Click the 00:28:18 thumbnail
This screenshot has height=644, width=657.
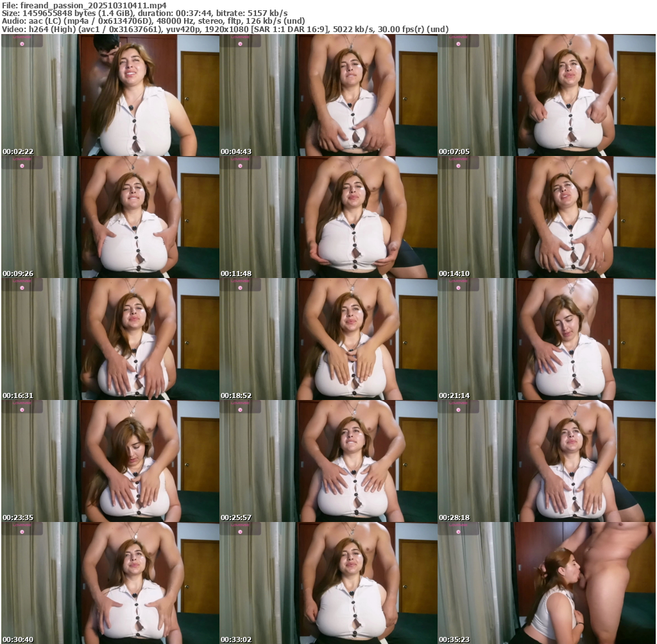546,461
